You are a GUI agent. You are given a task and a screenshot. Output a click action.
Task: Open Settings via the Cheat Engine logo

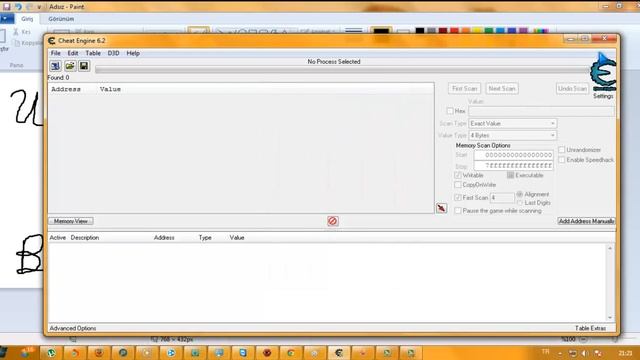coord(603,76)
